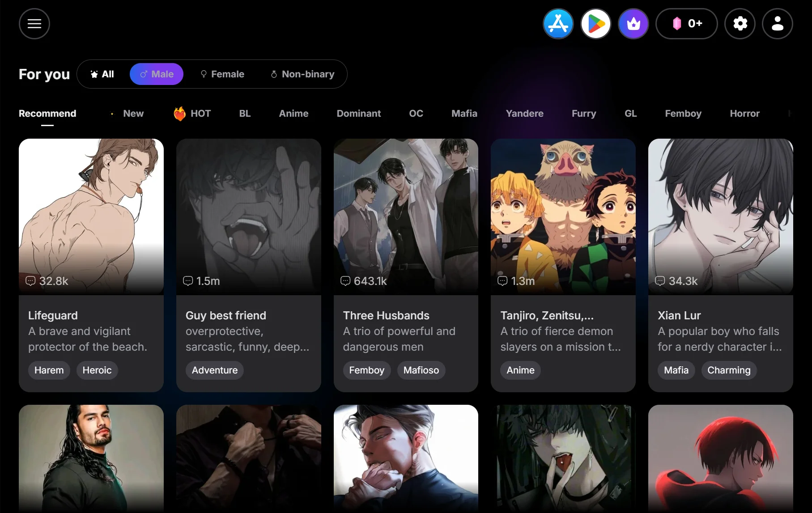The width and height of the screenshot is (812, 513).
Task: Open the gem balance counter
Action: pos(686,24)
